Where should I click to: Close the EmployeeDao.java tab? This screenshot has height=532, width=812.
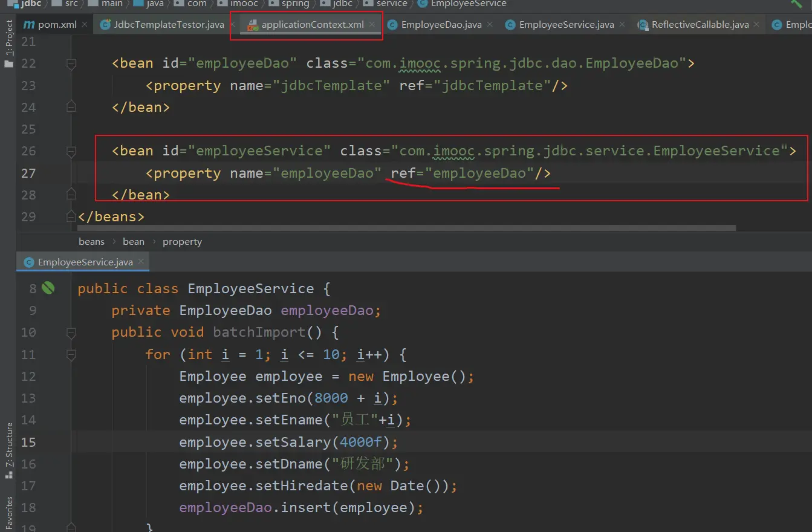point(490,24)
